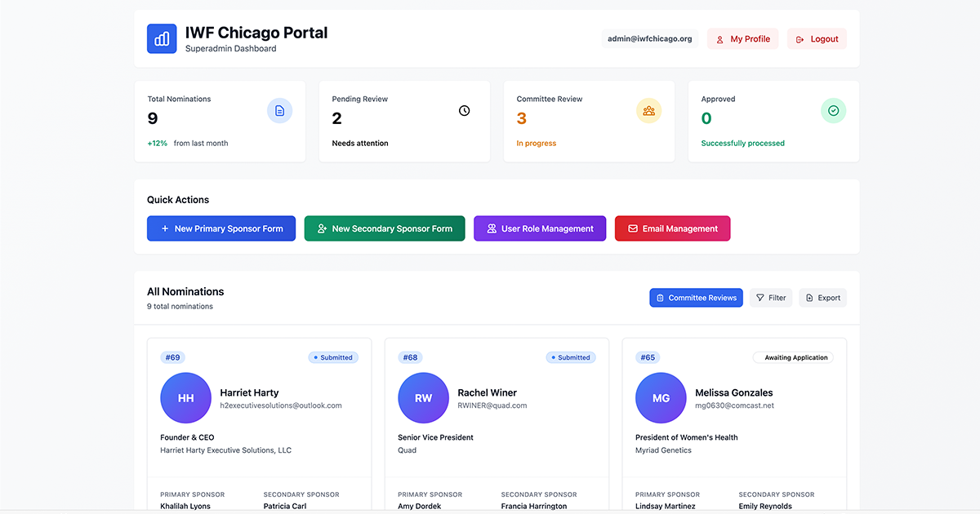Image resolution: width=980 pixels, height=514 pixels.
Task: Click the document icon in Total Nominations
Action: [x=279, y=111]
